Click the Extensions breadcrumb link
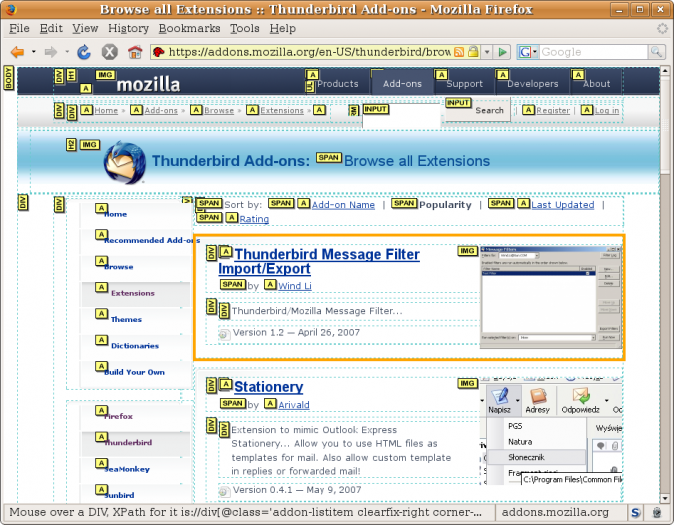Viewport: 674px width, 525px height. point(282,111)
